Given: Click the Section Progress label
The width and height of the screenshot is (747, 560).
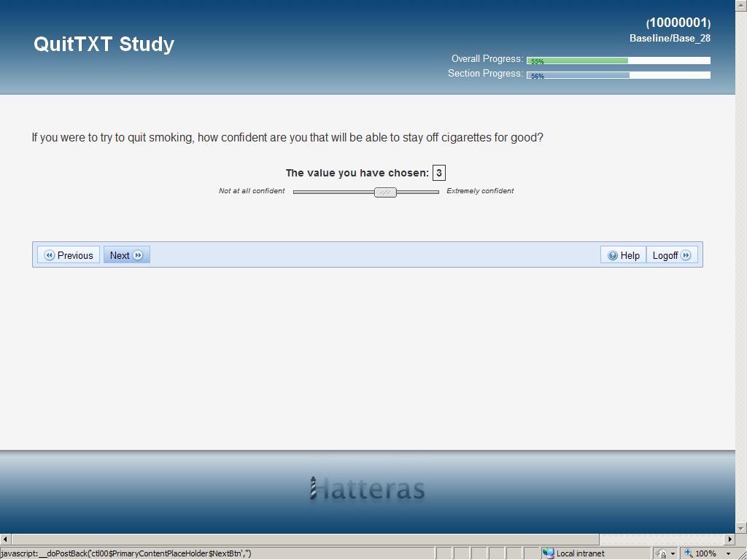Looking at the screenshot, I should (x=485, y=74).
